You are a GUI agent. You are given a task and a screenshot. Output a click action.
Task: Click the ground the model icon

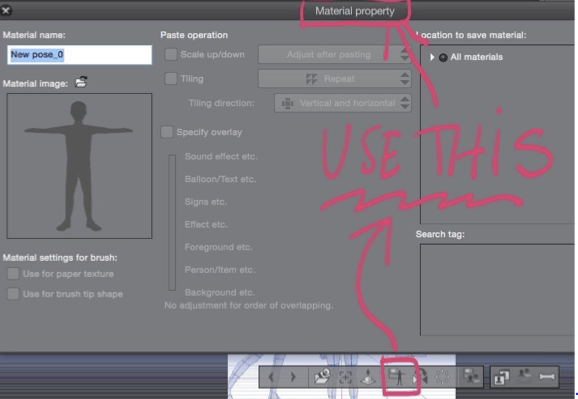pyautogui.click(x=368, y=377)
